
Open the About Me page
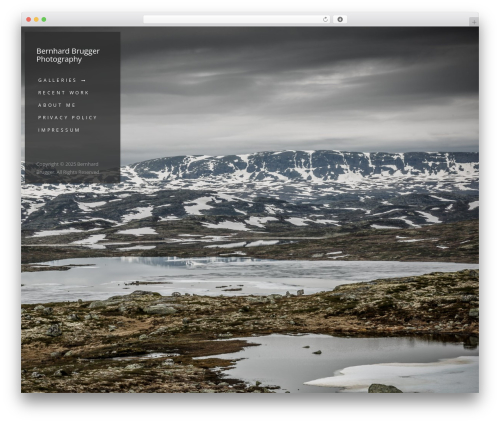pyautogui.click(x=57, y=105)
